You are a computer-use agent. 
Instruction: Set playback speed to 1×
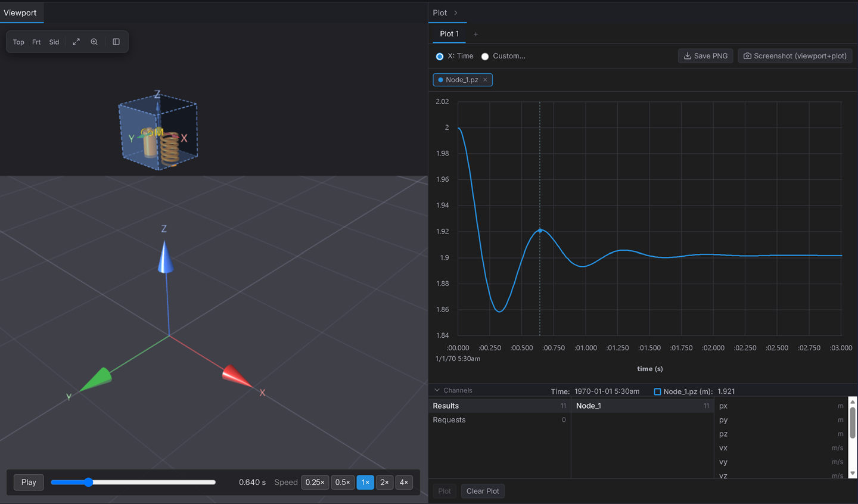tap(365, 482)
